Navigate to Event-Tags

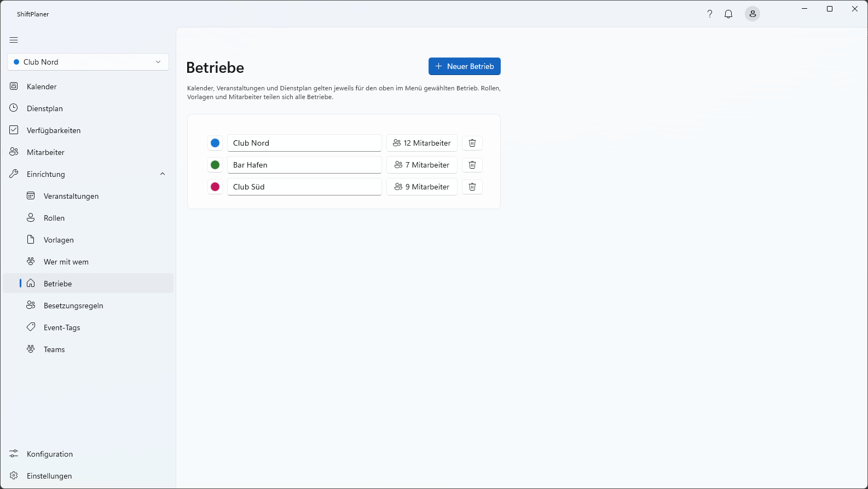tap(88, 327)
